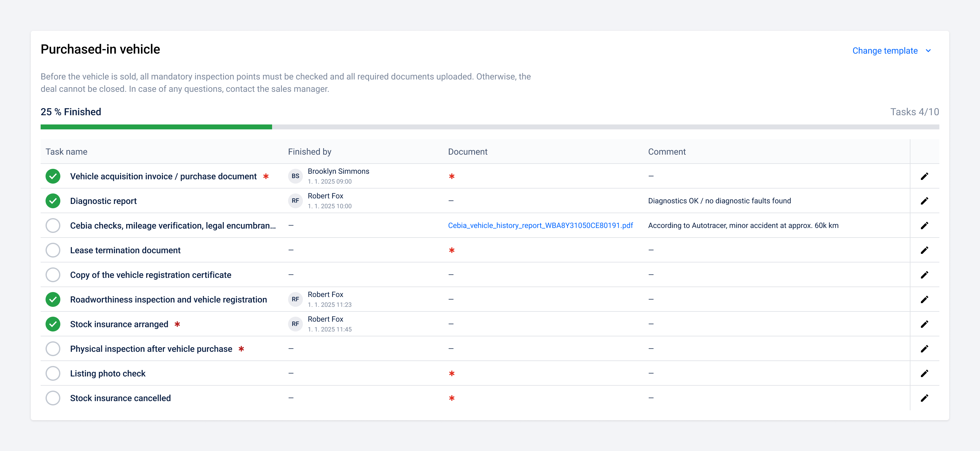
Task: Click Stock insurance cancelled task name
Action: point(120,398)
